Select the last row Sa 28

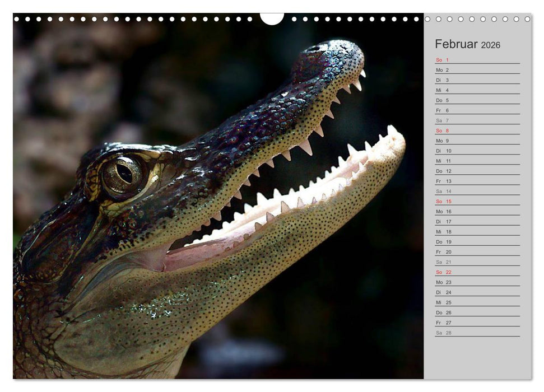pyautogui.click(x=477, y=333)
